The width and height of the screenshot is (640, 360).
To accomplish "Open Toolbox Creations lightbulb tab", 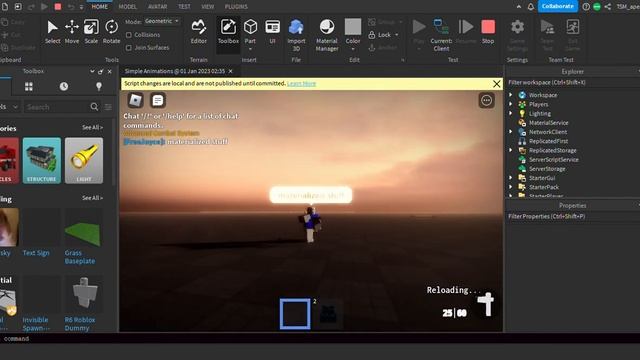I will (98, 87).
